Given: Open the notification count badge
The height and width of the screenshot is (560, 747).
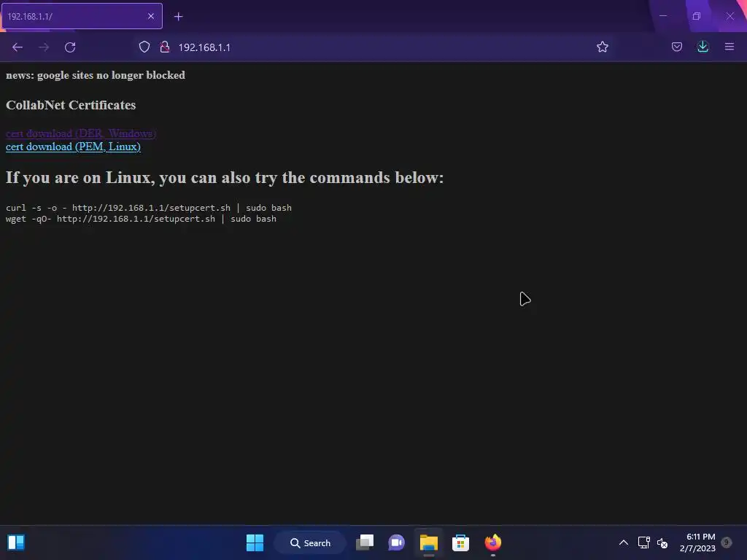Looking at the screenshot, I should 727,542.
